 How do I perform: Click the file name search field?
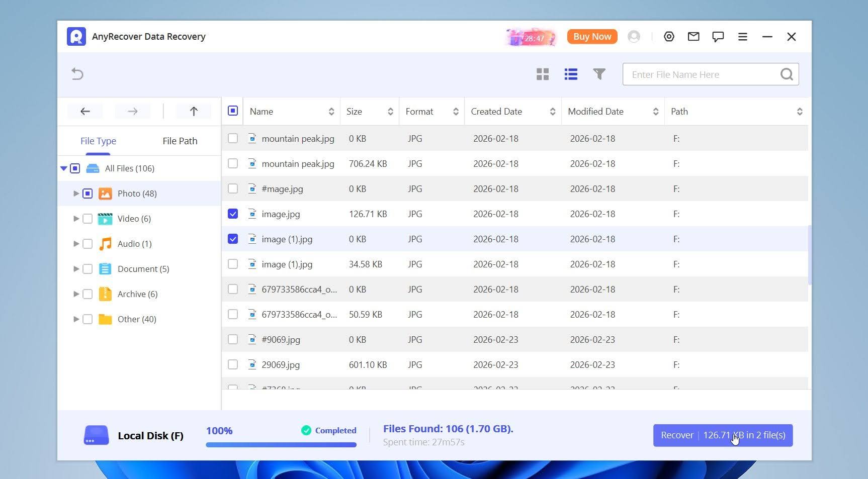(711, 74)
